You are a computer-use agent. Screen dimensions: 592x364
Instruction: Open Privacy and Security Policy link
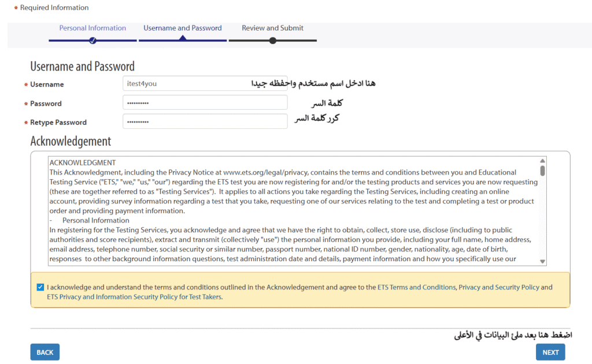tap(499, 287)
